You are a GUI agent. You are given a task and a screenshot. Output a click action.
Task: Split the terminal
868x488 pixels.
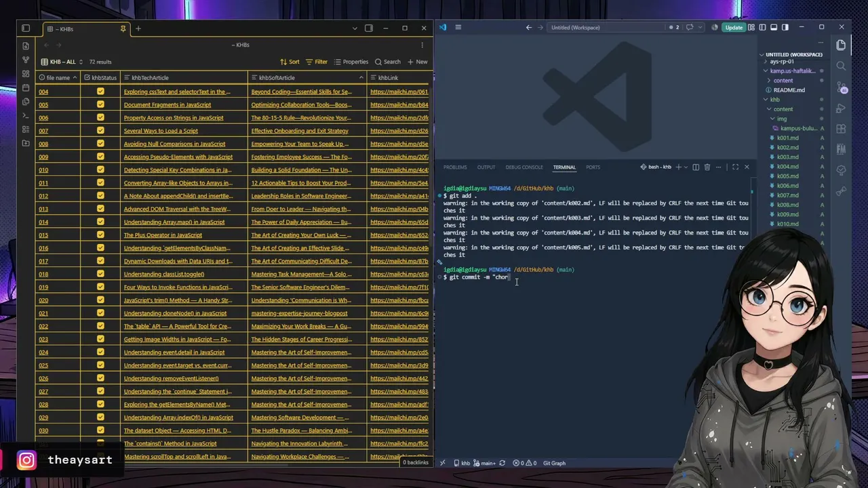[x=696, y=167]
